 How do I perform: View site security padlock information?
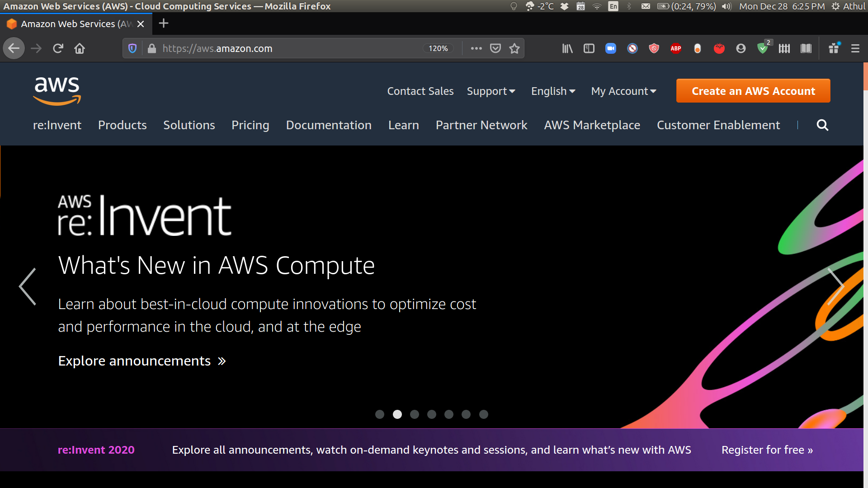152,48
